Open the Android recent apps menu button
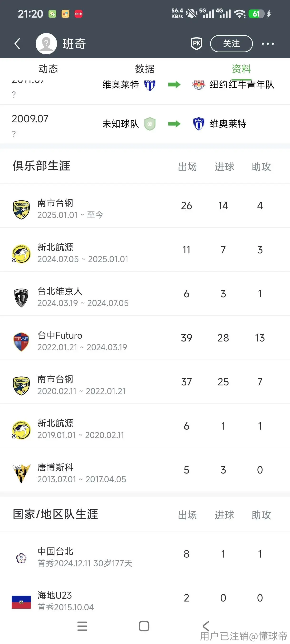The height and width of the screenshot is (644, 290). point(82,626)
